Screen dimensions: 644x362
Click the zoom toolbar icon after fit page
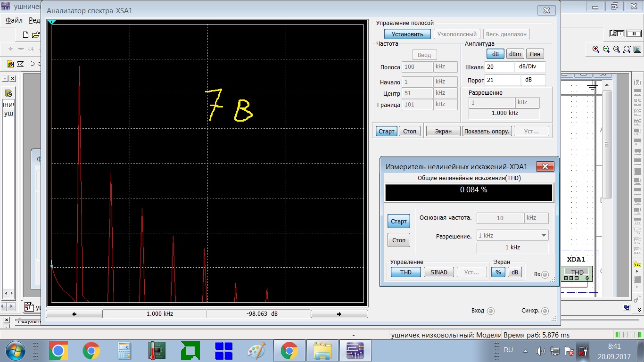point(637,49)
